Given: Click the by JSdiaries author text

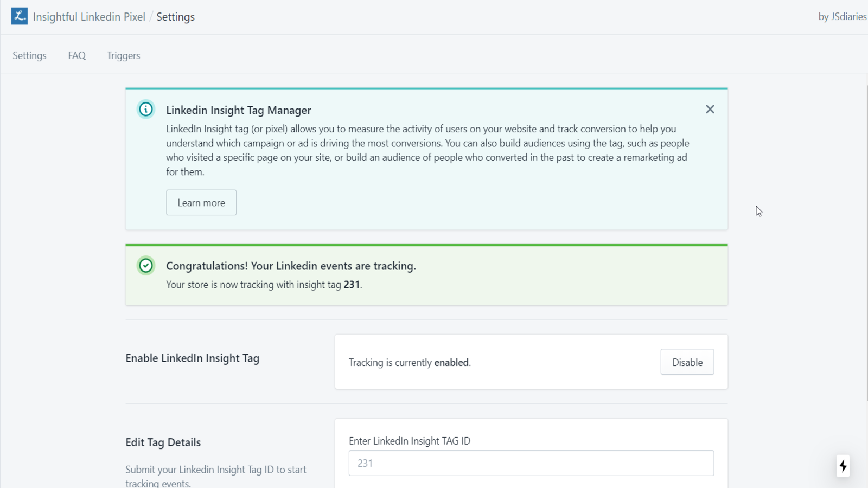Looking at the screenshot, I should pyautogui.click(x=843, y=17).
